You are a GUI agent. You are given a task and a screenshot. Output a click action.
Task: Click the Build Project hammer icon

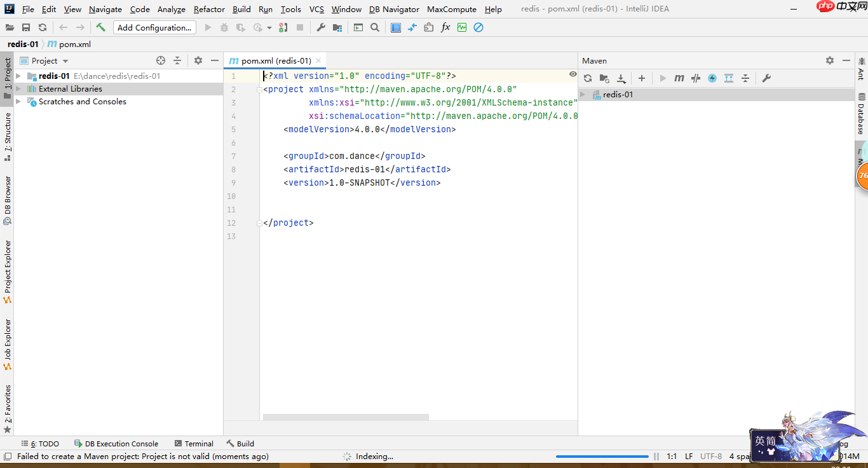point(100,27)
